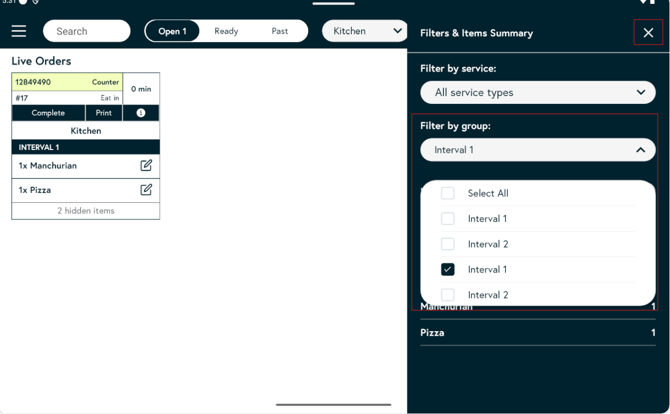Click the Search input field
670x414 pixels.
[x=87, y=31]
